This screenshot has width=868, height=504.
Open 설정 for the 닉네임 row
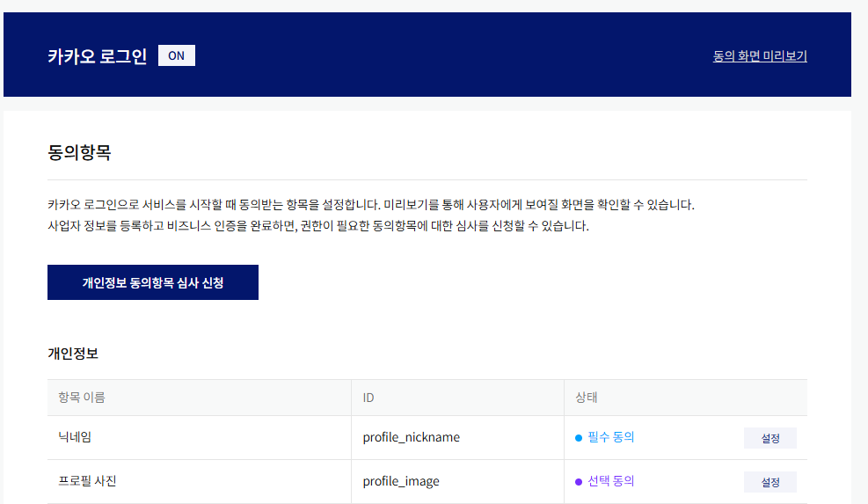click(770, 438)
